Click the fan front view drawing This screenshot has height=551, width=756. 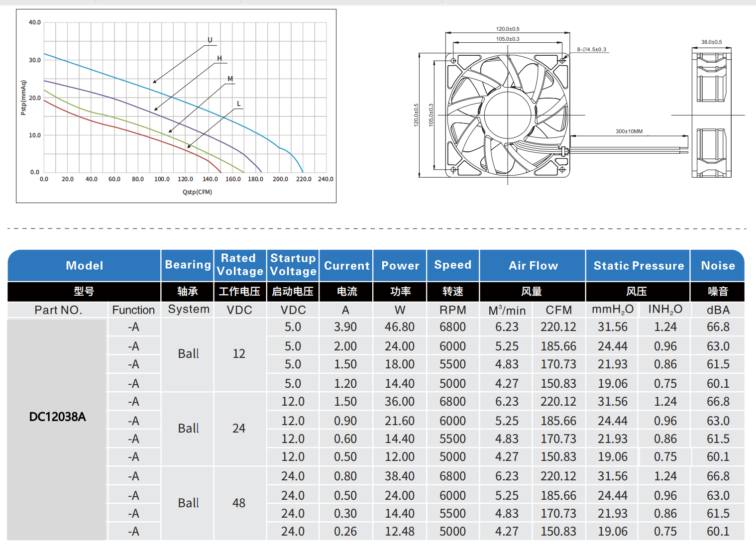tap(507, 115)
